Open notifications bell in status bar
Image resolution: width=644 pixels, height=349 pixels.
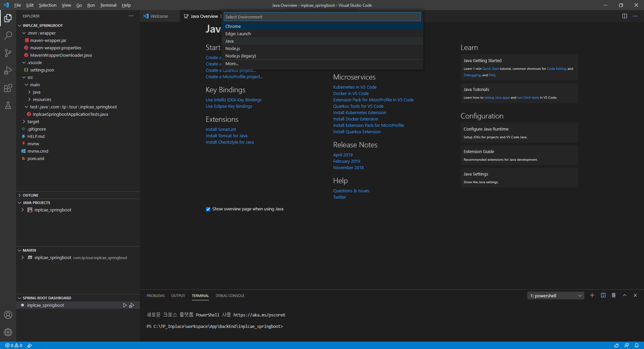(637, 345)
